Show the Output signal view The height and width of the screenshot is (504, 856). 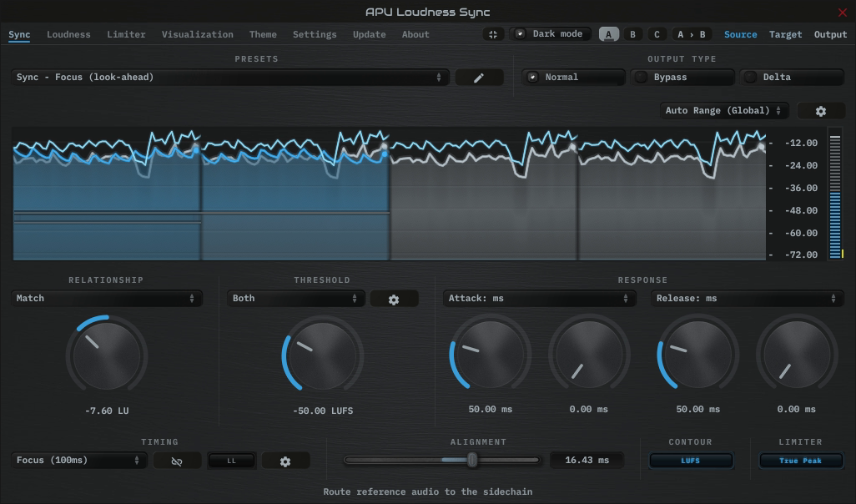830,34
